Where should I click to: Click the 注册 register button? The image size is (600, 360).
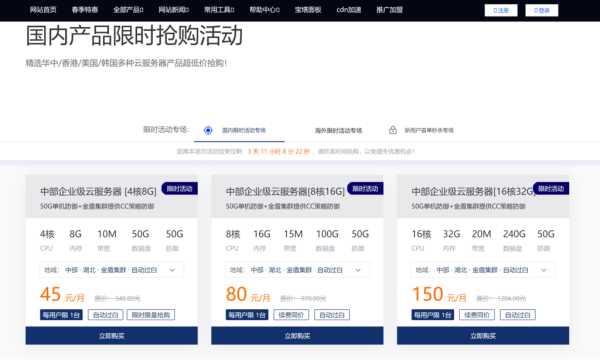point(501,10)
